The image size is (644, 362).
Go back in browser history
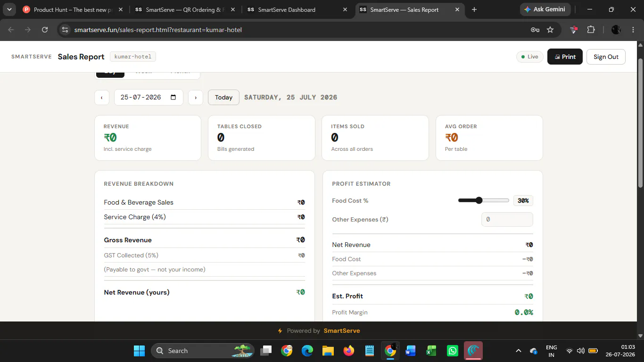tap(11, 30)
